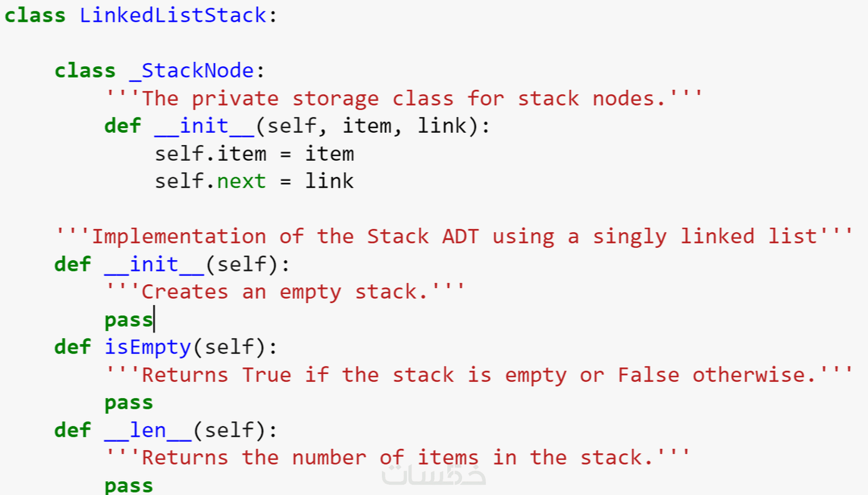The image size is (868, 495).
Task: Click the def keyword before isEmpty
Action: (x=73, y=348)
